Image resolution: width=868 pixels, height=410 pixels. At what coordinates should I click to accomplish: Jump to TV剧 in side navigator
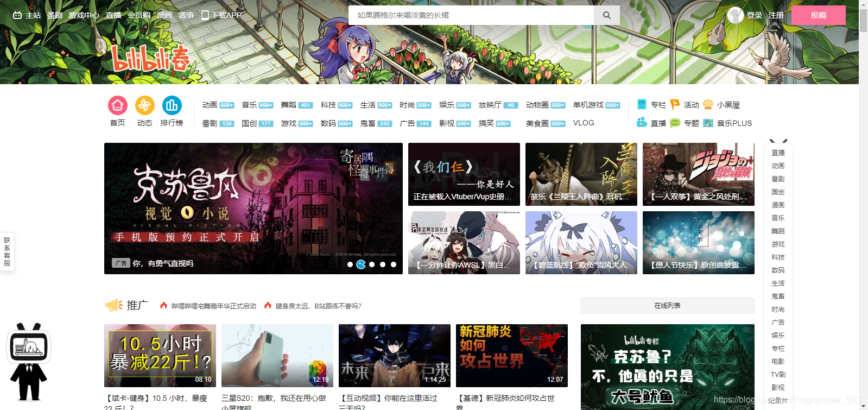pos(778,375)
